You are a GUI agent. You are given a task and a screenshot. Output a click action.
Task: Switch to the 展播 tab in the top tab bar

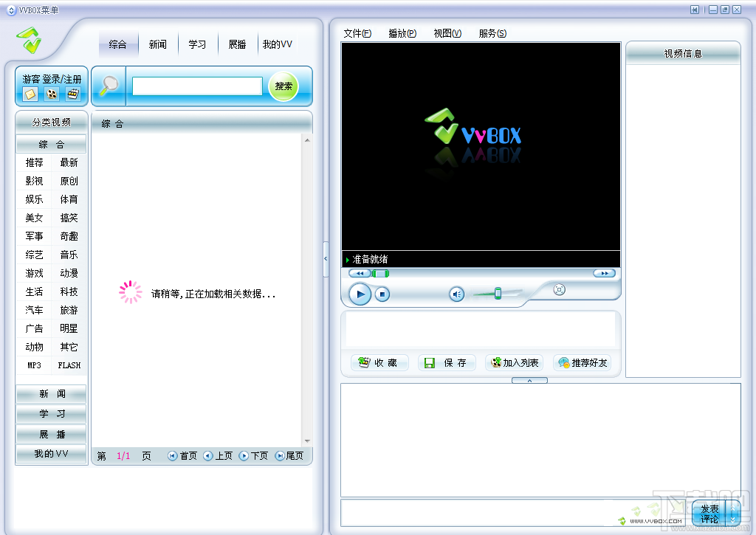tap(237, 44)
